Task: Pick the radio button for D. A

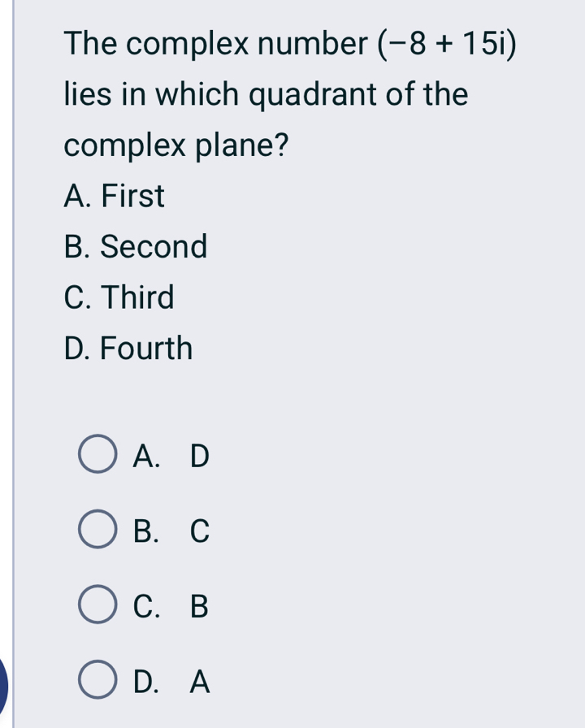Action: (x=97, y=681)
